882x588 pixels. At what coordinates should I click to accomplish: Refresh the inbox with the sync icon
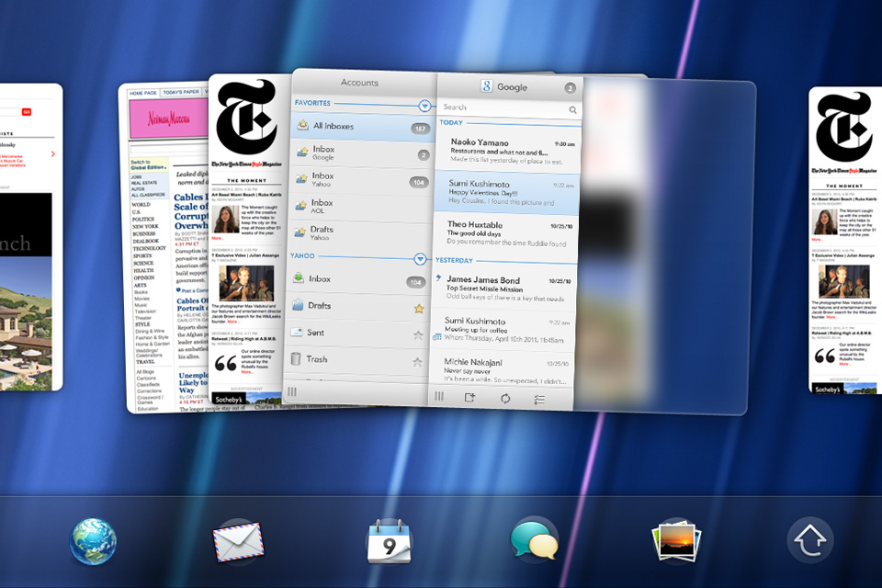point(504,398)
